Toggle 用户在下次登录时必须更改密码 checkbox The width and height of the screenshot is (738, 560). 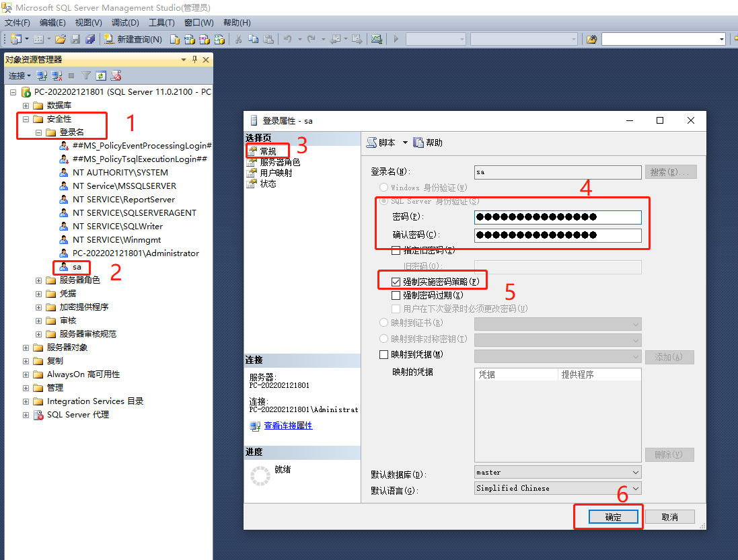[x=396, y=309]
